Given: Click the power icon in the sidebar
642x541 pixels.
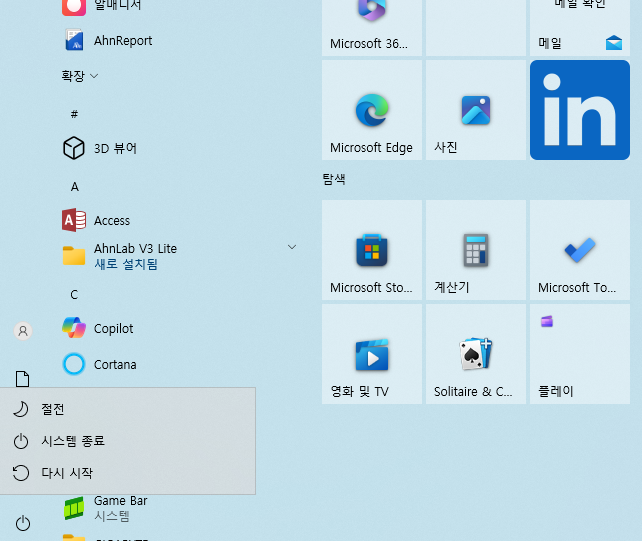Looking at the screenshot, I should pos(23,523).
